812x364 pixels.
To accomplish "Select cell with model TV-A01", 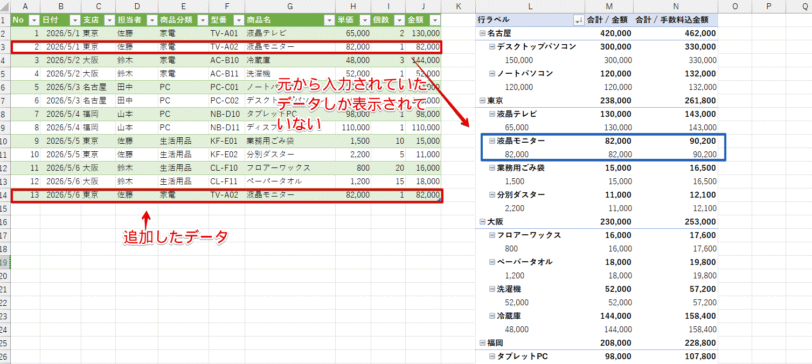I will tap(226, 33).
